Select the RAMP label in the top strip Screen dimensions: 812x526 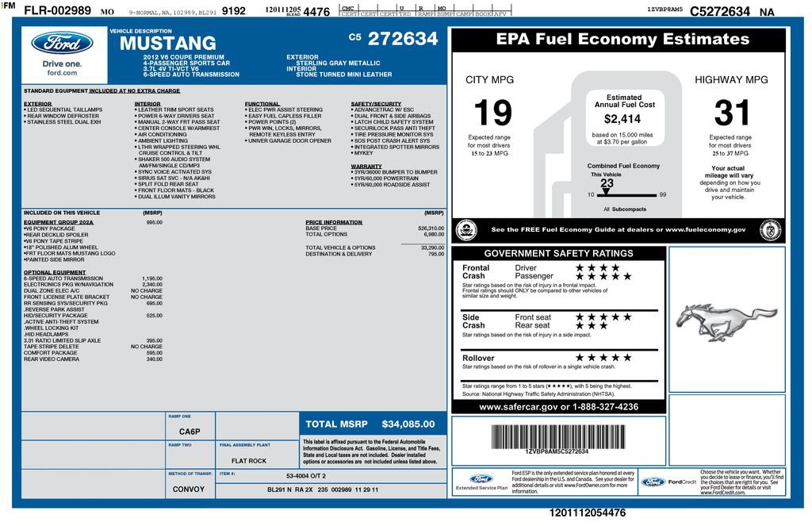click(426, 12)
